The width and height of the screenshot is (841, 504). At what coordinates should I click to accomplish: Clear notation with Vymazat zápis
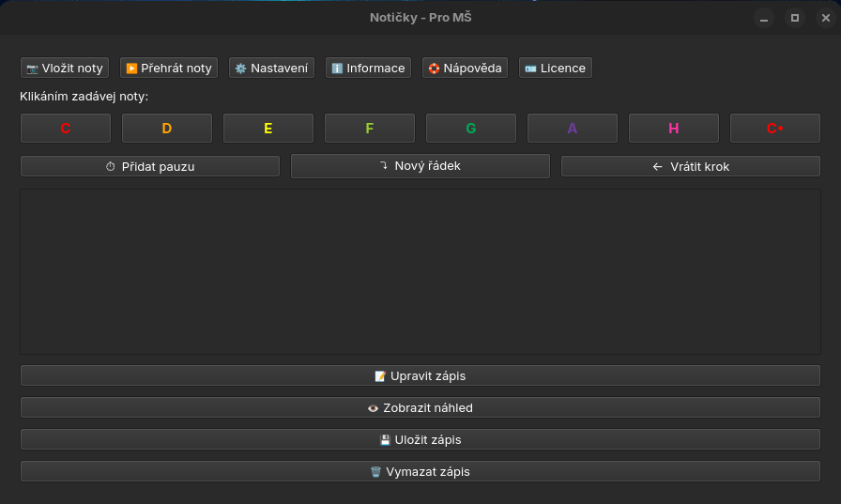coord(420,471)
